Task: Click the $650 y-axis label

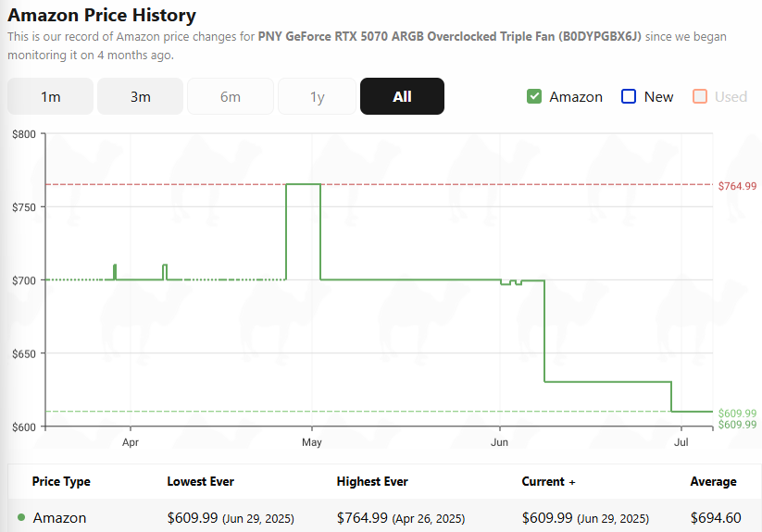Action: pos(24,353)
